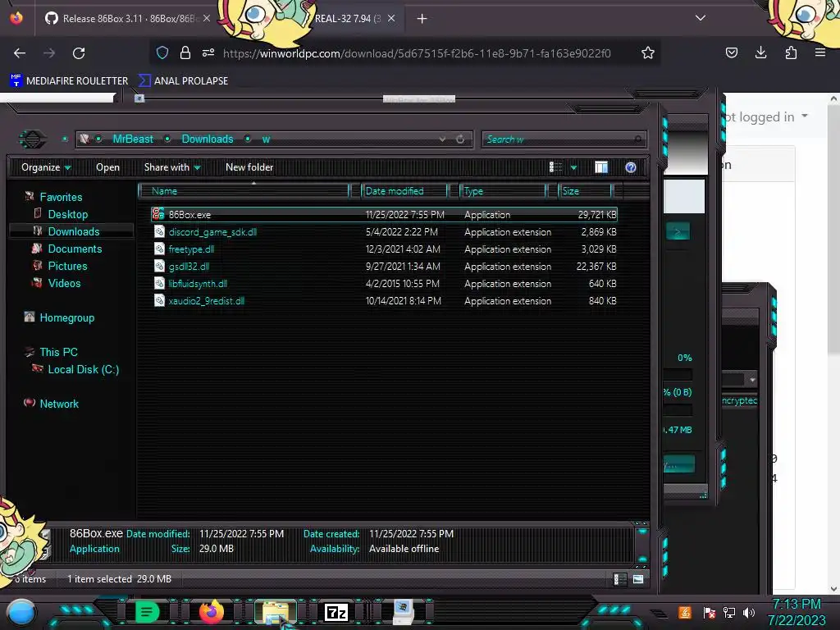Click the Start orb button
This screenshot has width=840, height=630.
tap(21, 612)
